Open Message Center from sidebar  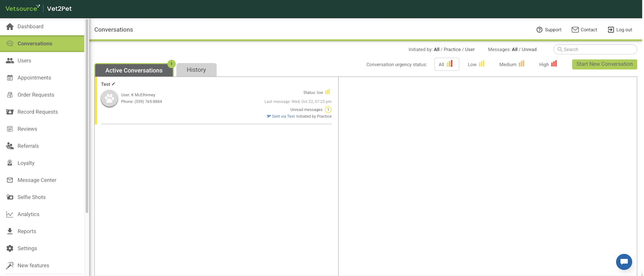point(37,180)
